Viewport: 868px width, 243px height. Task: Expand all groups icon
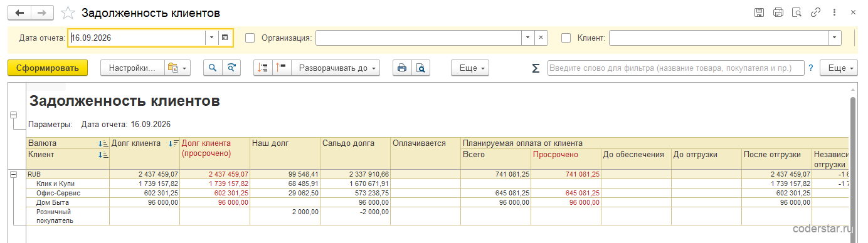tap(282, 68)
